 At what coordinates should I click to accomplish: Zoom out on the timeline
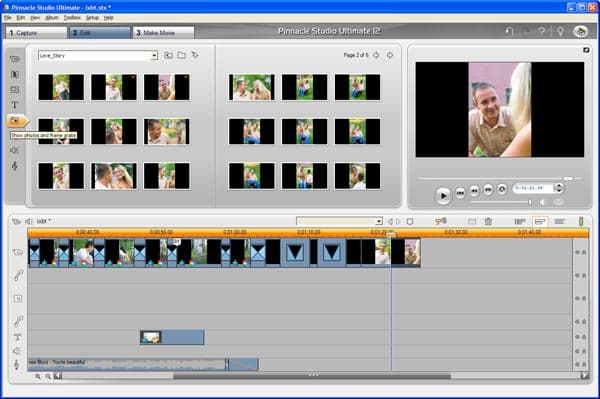(x=48, y=376)
